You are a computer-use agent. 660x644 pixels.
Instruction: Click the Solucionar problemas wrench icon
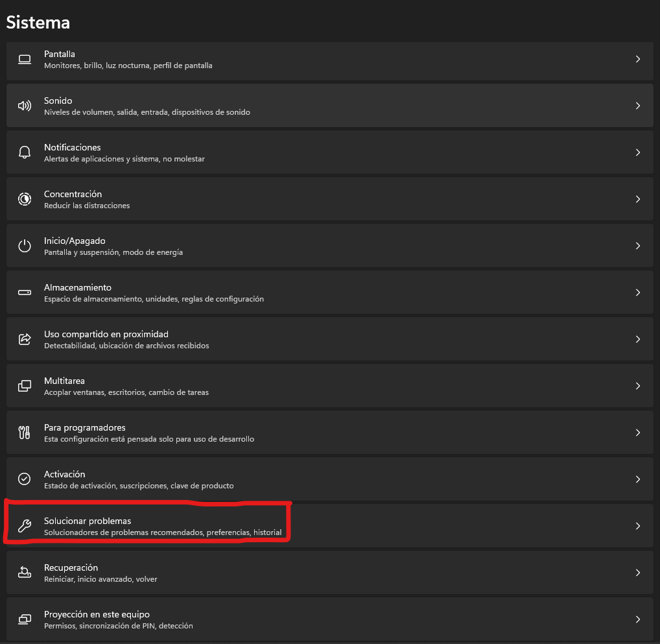[x=25, y=526]
